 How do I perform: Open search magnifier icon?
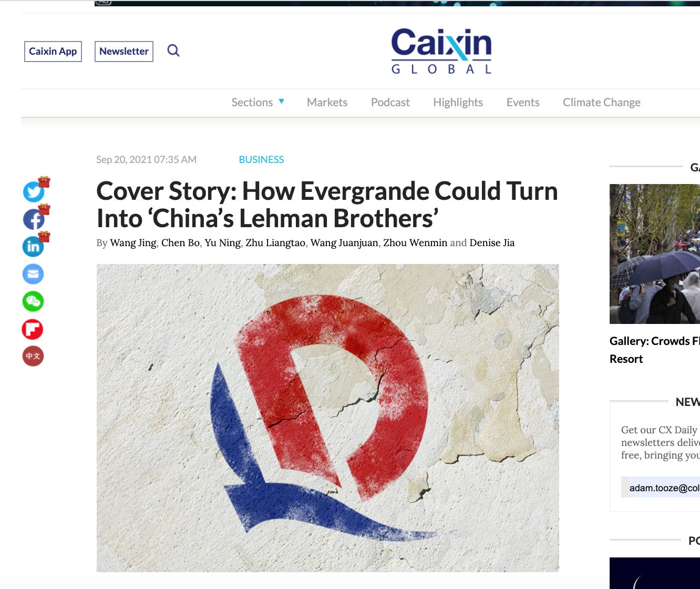coord(173,51)
